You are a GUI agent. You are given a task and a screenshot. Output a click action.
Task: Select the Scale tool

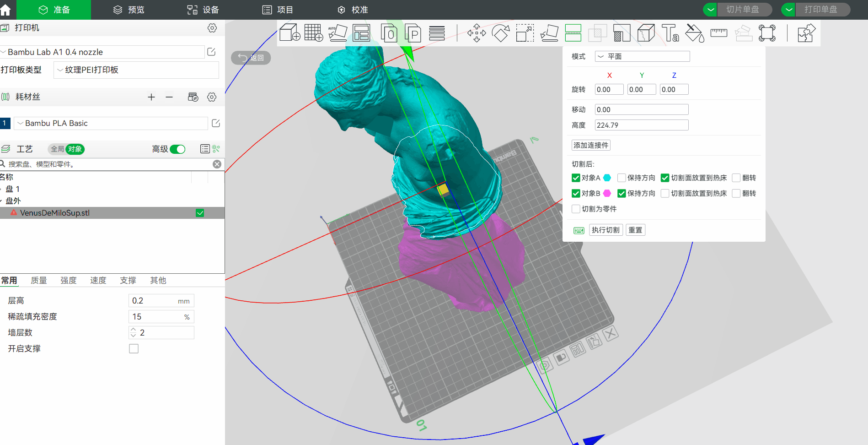(525, 33)
